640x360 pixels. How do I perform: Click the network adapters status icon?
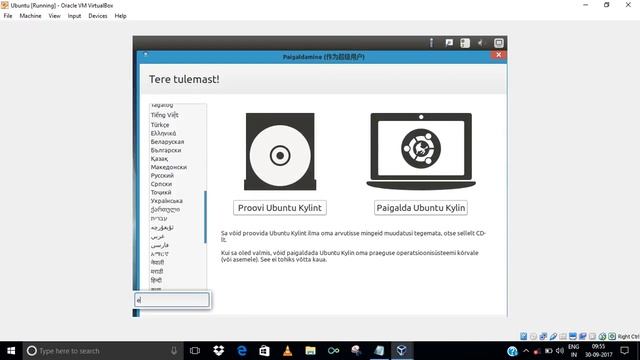pyautogui.click(x=543, y=336)
